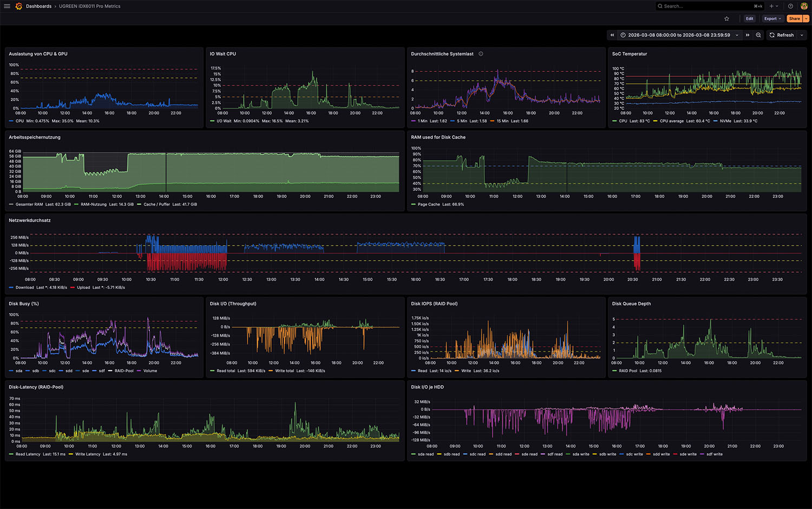Open the Export dropdown
812x509 pixels.
click(x=772, y=18)
